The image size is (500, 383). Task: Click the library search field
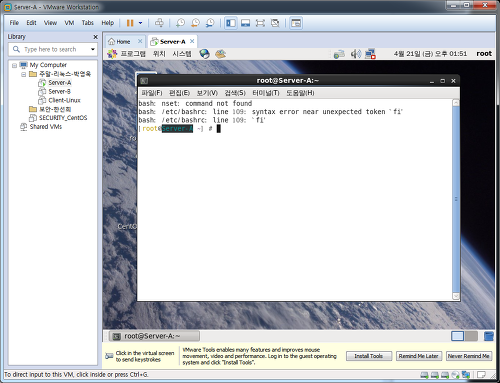coord(53,49)
